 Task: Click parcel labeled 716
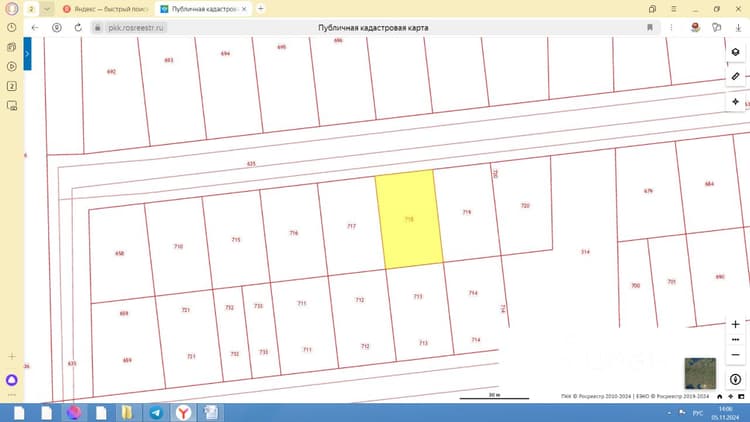[x=294, y=233]
